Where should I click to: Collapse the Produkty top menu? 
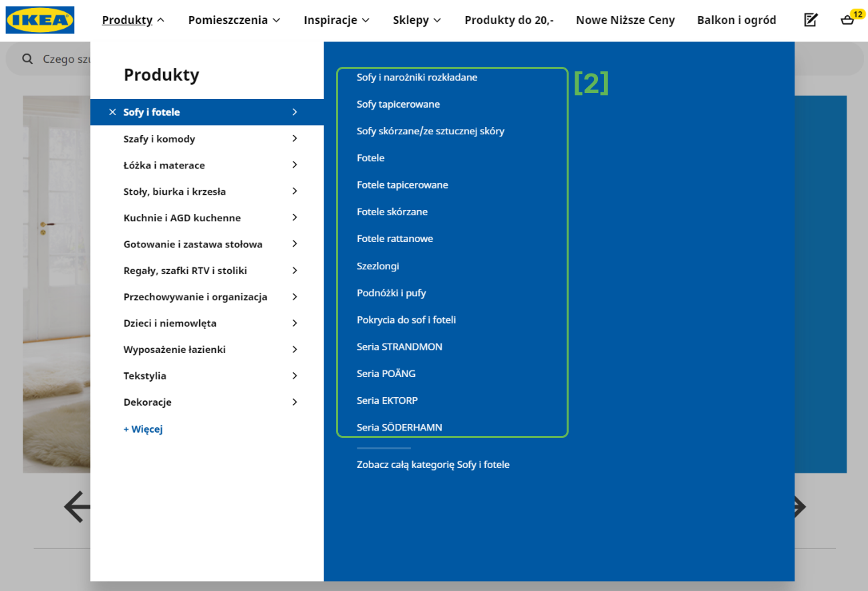133,20
